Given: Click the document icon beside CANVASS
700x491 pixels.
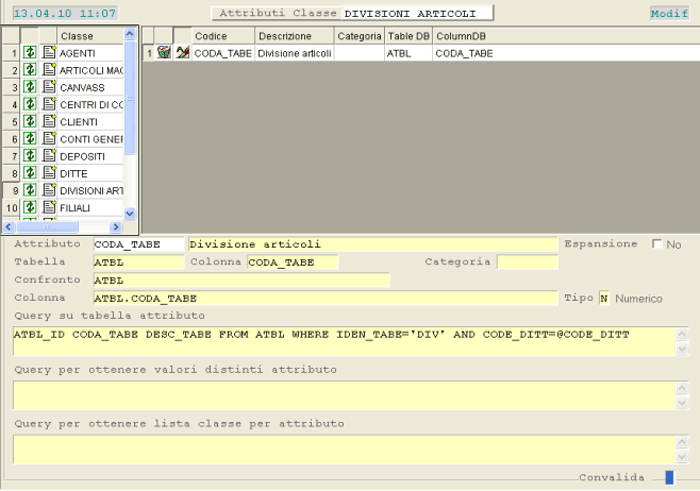Looking at the screenshot, I should click(48, 87).
